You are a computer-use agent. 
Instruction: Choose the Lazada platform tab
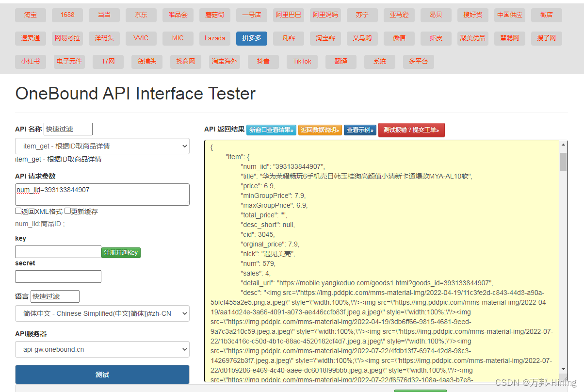[x=215, y=38]
